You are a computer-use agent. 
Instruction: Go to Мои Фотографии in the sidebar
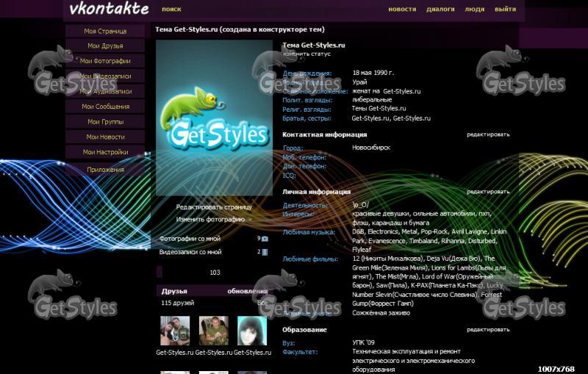(105, 62)
